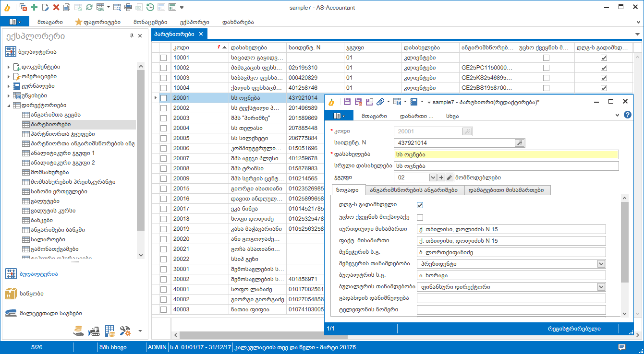Click the edit document pencil icon in main toolbar
Viewport: 644px width, 354px height.
(45, 7)
